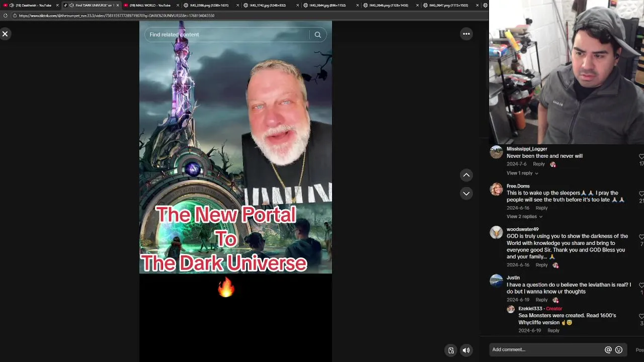The image size is (644, 362).
Task: Switch to the Find 'DARK UNIVERSE' TikTok tab
Action: pos(91,5)
